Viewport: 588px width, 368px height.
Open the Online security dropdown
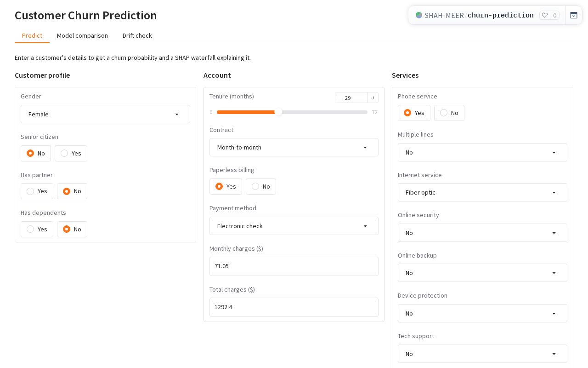pyautogui.click(x=482, y=233)
